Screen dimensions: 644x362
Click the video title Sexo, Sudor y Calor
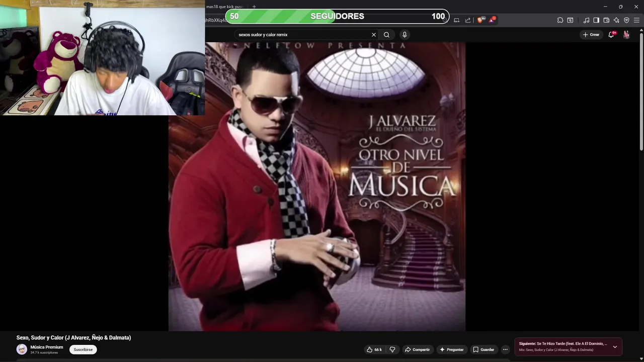click(x=73, y=338)
